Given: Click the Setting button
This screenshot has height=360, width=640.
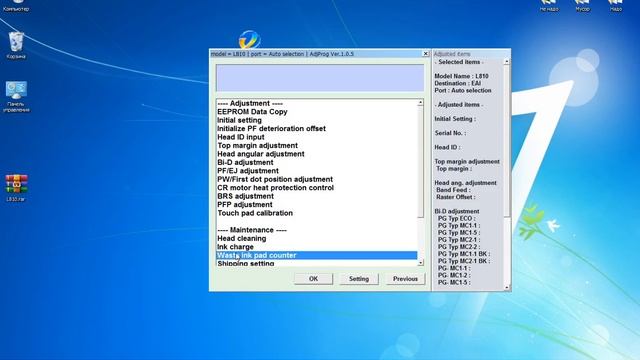Looking at the screenshot, I should coord(359,279).
